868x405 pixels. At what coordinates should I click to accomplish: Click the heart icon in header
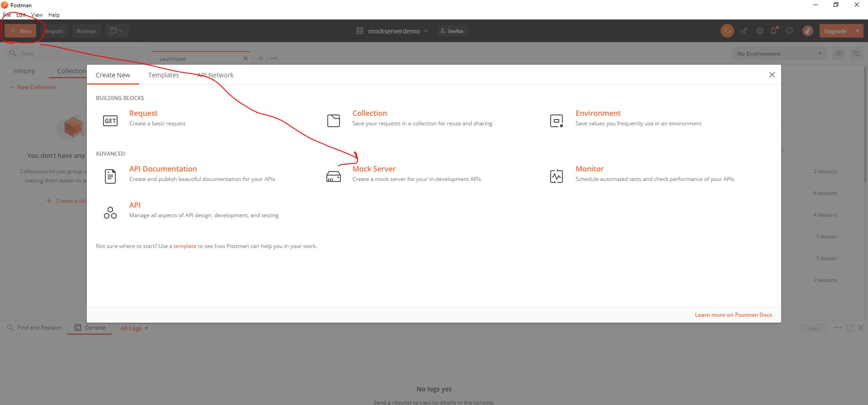point(789,31)
